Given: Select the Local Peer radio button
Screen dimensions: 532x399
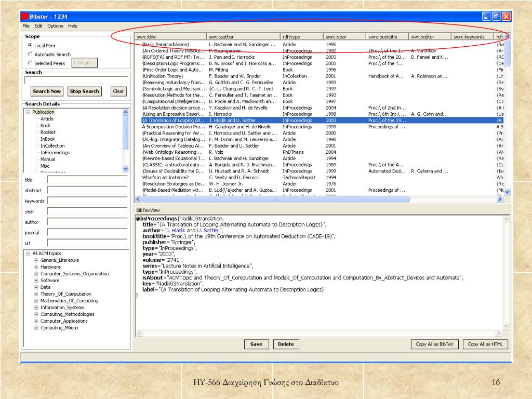Looking at the screenshot, I should tap(30, 45).
